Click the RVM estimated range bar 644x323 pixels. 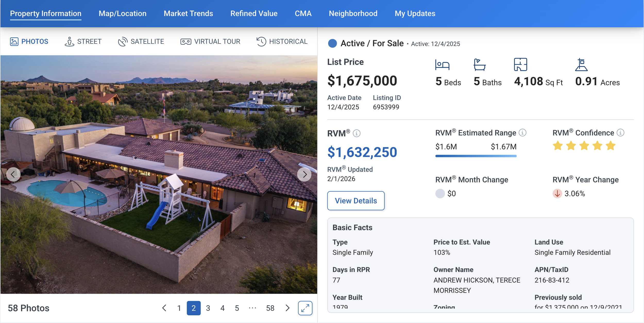pyautogui.click(x=476, y=156)
